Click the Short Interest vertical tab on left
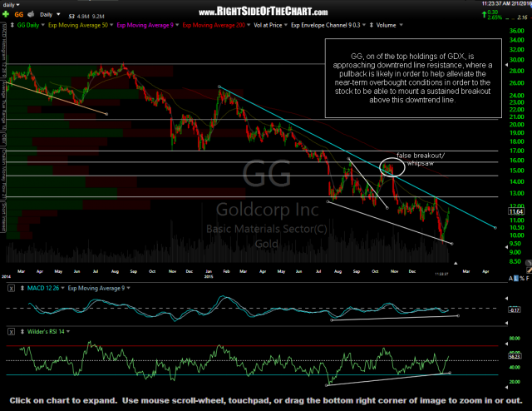This screenshot has height=411, width=532. click(3, 217)
